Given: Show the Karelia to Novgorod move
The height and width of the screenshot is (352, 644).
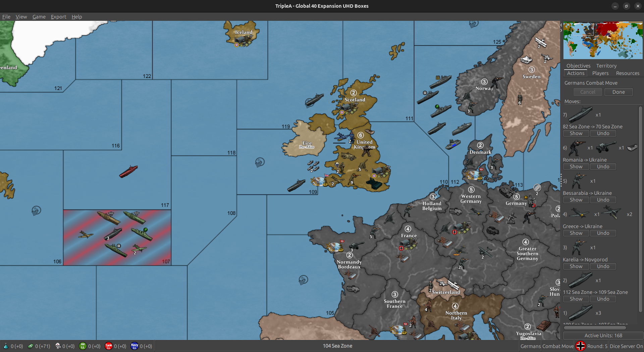Looking at the screenshot, I should tap(576, 266).
